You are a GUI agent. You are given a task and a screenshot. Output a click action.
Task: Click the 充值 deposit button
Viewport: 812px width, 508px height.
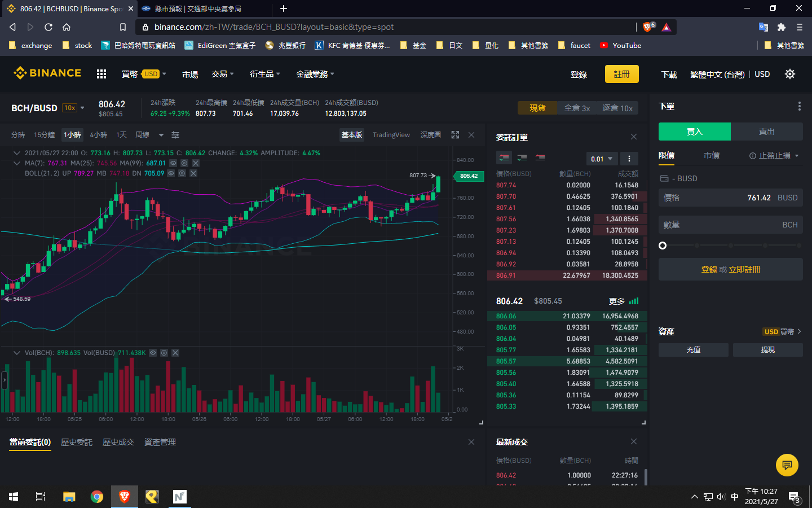pos(694,350)
